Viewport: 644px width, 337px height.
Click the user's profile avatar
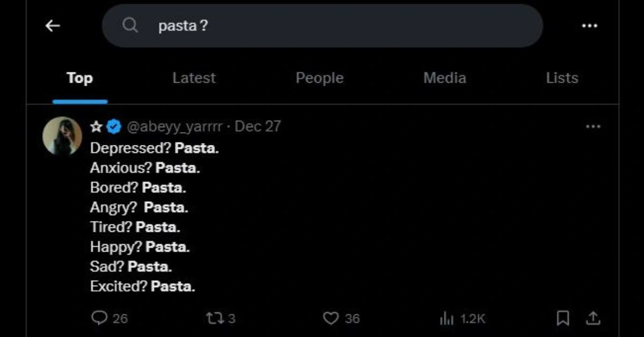62,136
